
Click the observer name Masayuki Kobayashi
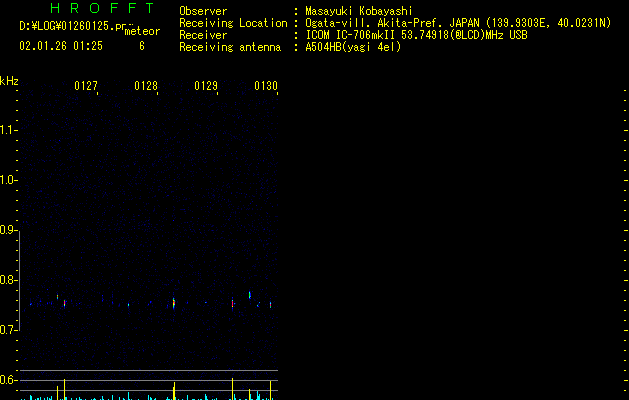point(359,11)
